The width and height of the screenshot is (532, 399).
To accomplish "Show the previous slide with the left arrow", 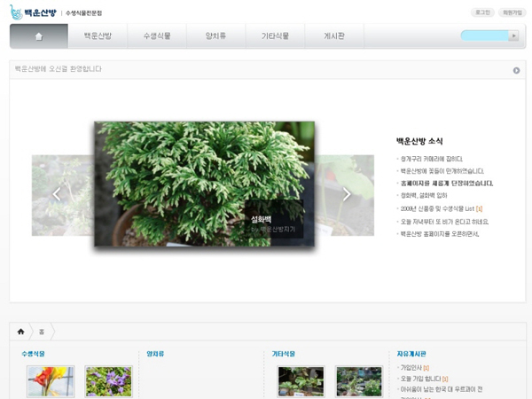I will coord(58,194).
